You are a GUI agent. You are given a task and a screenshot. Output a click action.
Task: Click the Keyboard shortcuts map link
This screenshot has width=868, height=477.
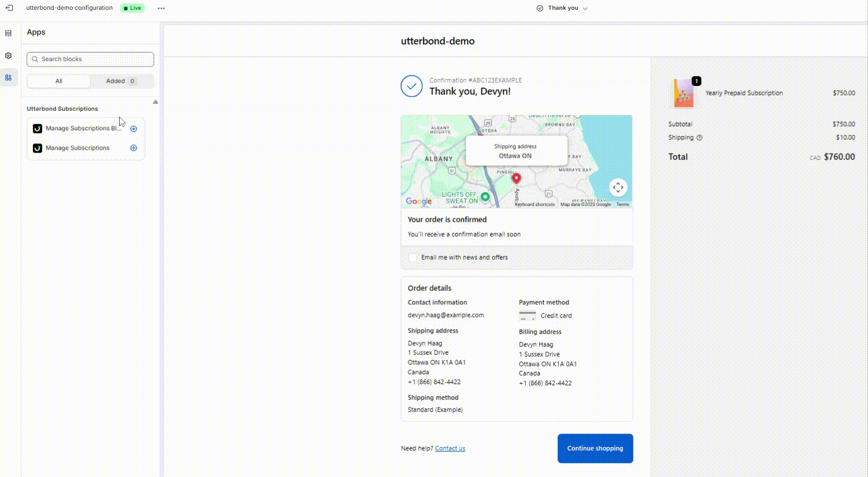535,204
